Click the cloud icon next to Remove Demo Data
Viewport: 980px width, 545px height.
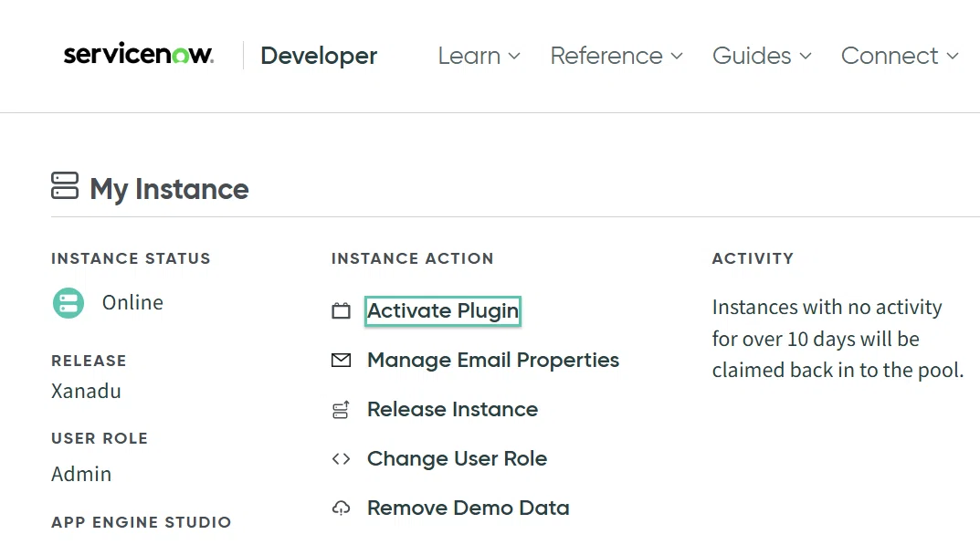(x=341, y=508)
